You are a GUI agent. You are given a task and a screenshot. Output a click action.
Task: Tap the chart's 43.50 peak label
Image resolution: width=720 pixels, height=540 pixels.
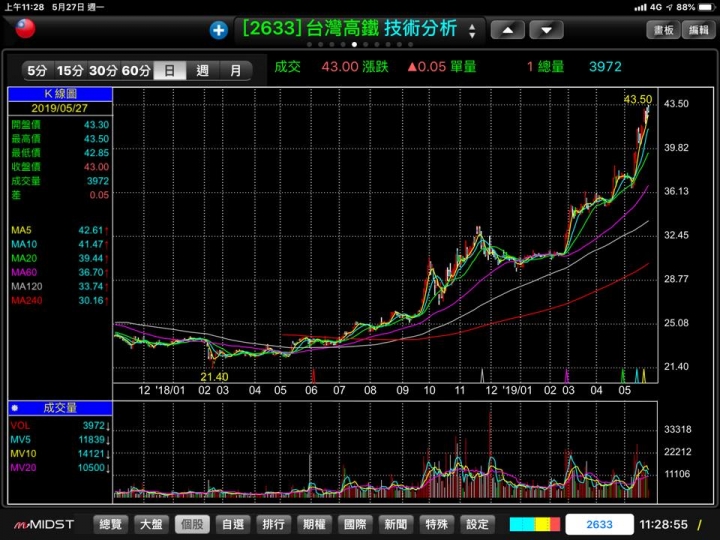(638, 99)
